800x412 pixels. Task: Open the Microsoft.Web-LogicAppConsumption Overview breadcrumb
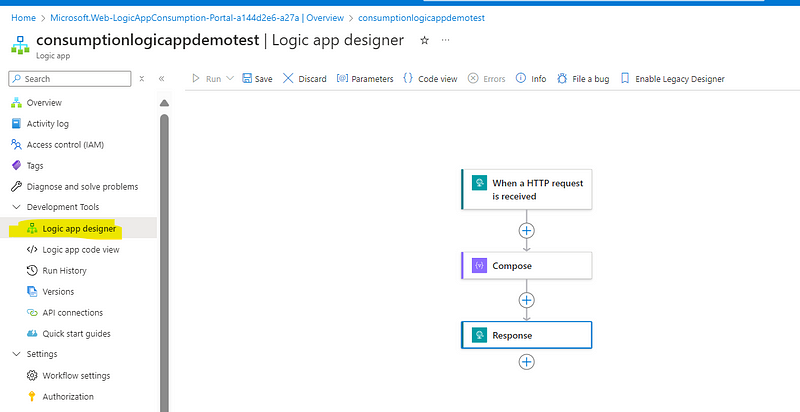click(197, 18)
